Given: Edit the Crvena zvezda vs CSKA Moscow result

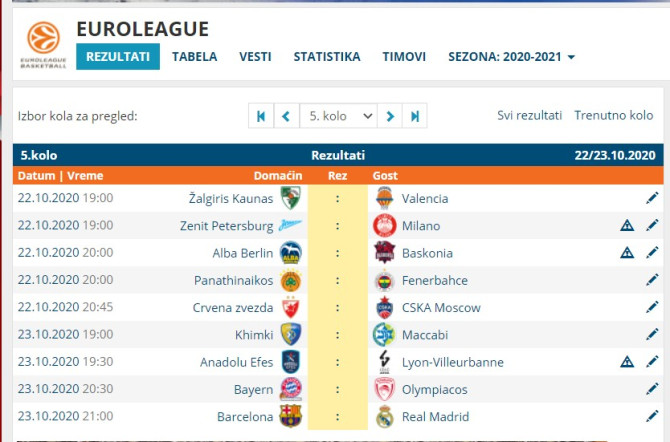Looking at the screenshot, I should tap(652, 307).
